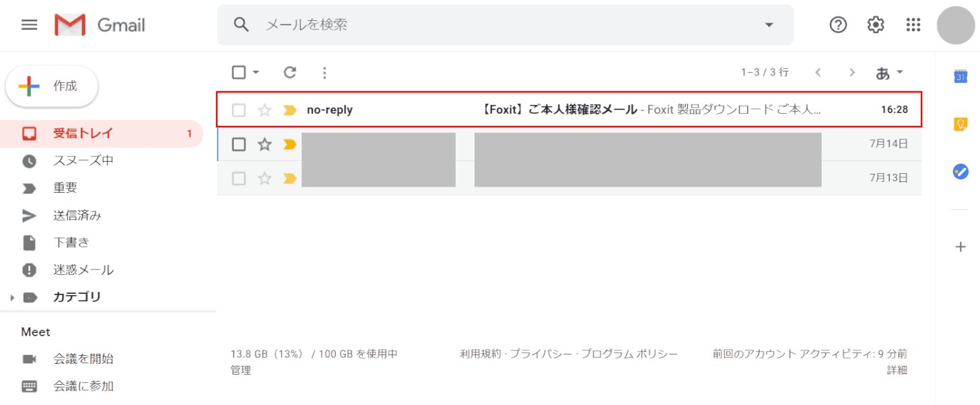Click the 管理 storage manage link
This screenshot has height=405, width=980.
[240, 370]
